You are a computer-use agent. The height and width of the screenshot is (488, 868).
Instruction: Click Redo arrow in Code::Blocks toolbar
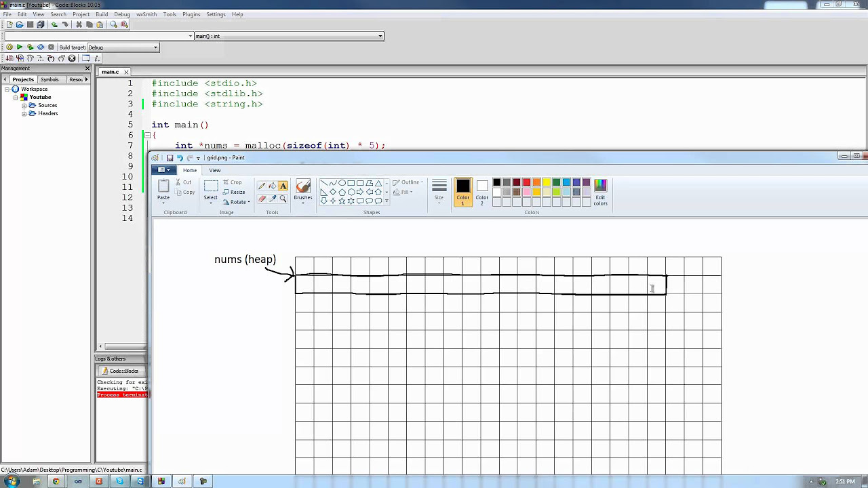(x=65, y=24)
